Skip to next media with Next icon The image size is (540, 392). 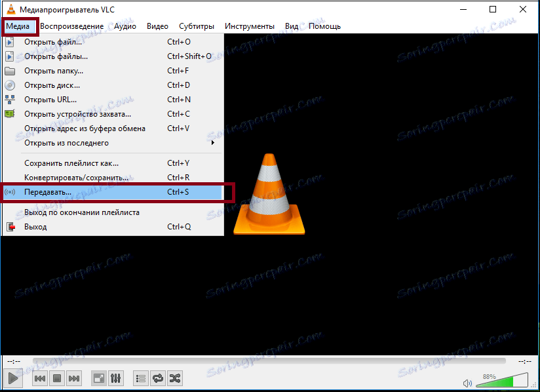pos(73,378)
